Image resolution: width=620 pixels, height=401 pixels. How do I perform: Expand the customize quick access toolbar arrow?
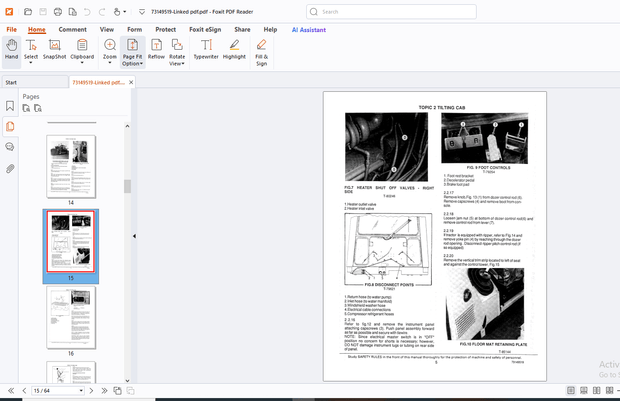coord(142,12)
